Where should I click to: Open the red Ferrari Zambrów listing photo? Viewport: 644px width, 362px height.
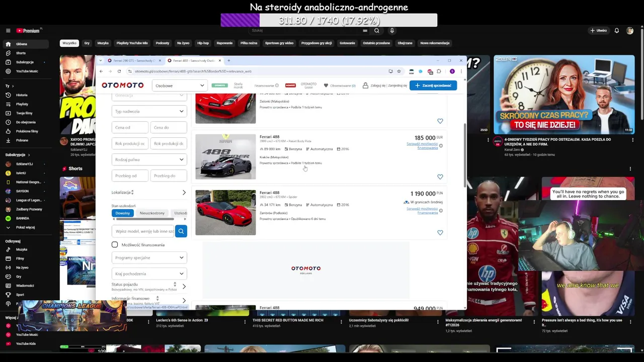point(225,212)
